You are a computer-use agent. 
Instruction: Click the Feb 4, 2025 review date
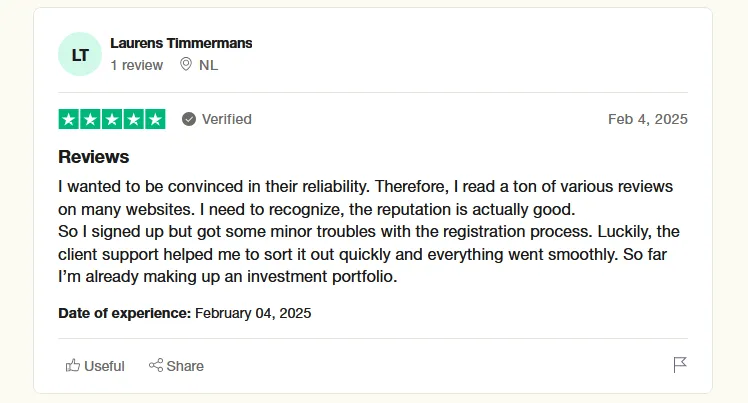647,119
